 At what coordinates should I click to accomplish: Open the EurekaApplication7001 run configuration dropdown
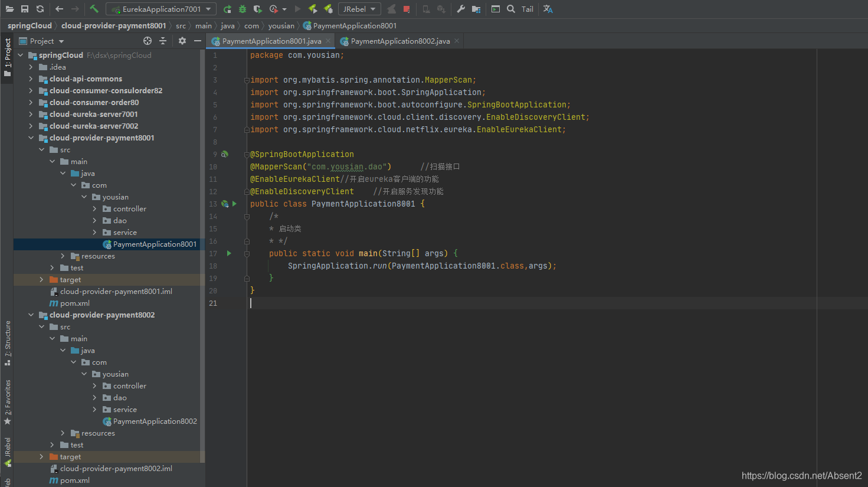click(161, 9)
